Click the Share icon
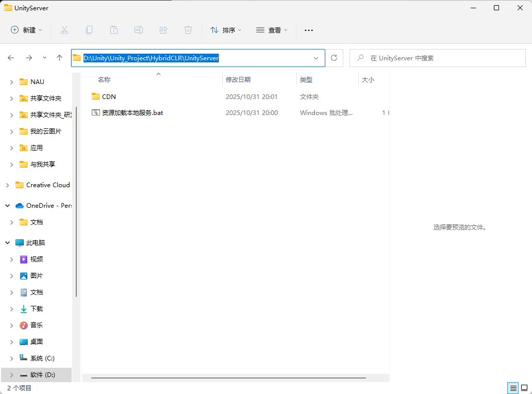532x394 pixels. coord(163,30)
